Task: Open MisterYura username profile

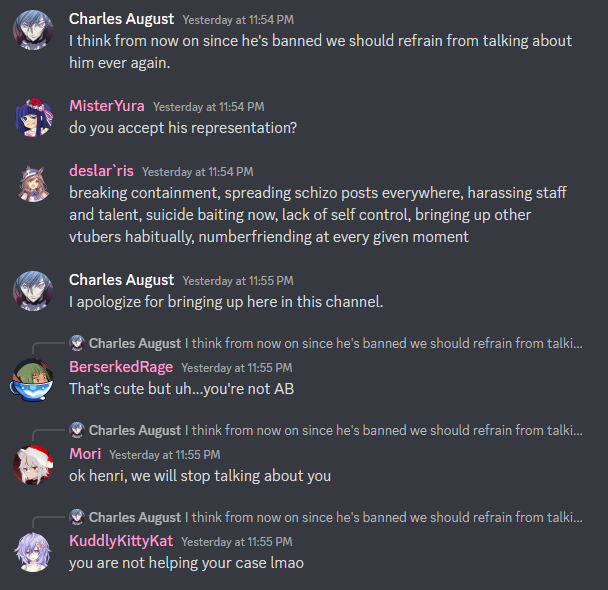Action: [107, 106]
